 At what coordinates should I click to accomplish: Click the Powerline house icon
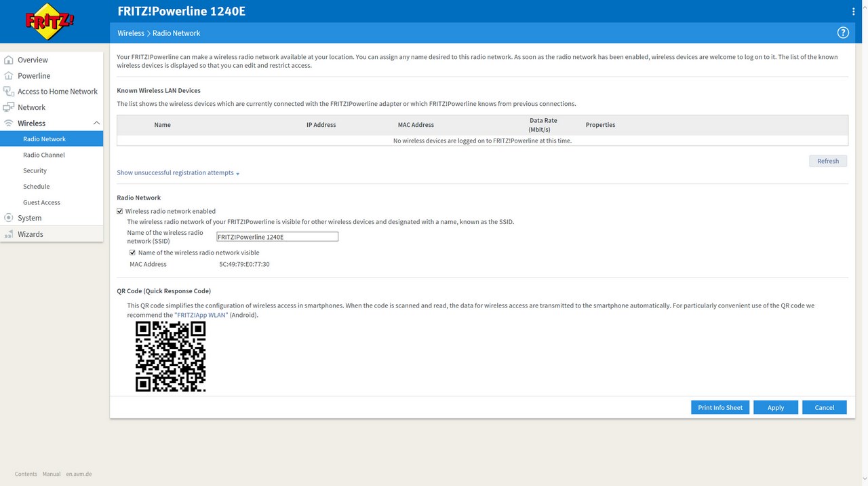pos(9,75)
